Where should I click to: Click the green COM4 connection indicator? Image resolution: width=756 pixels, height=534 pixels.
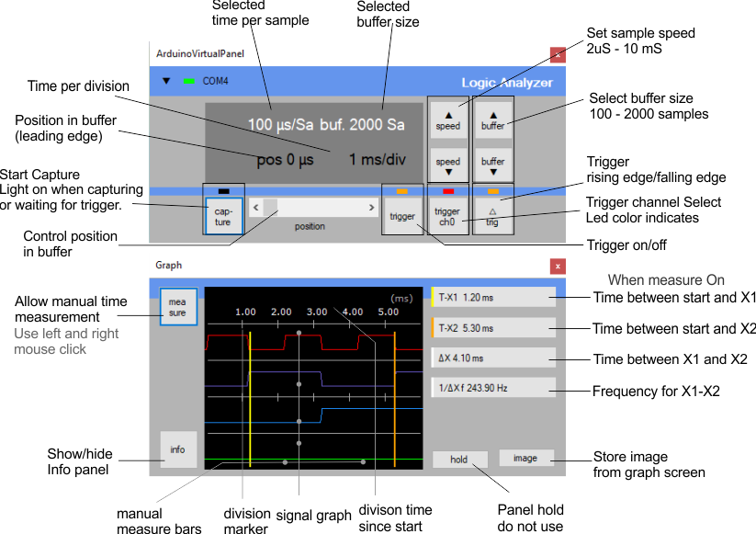(x=189, y=81)
